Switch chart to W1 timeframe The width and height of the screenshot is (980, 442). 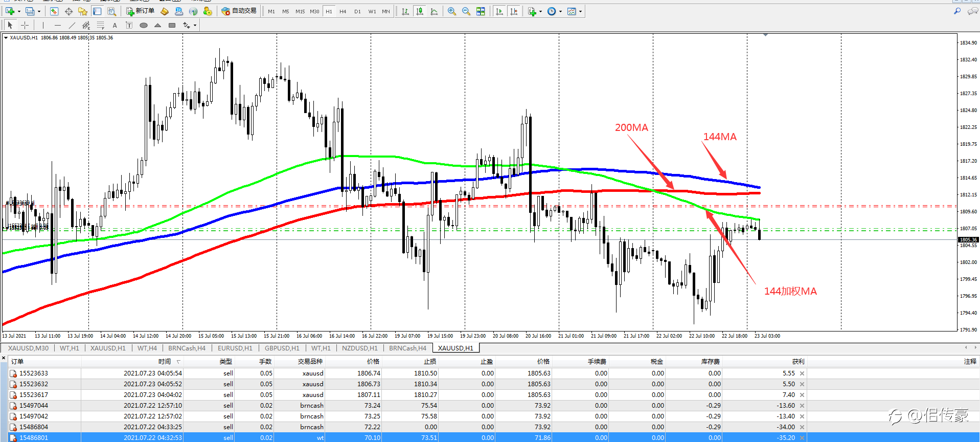(x=372, y=11)
